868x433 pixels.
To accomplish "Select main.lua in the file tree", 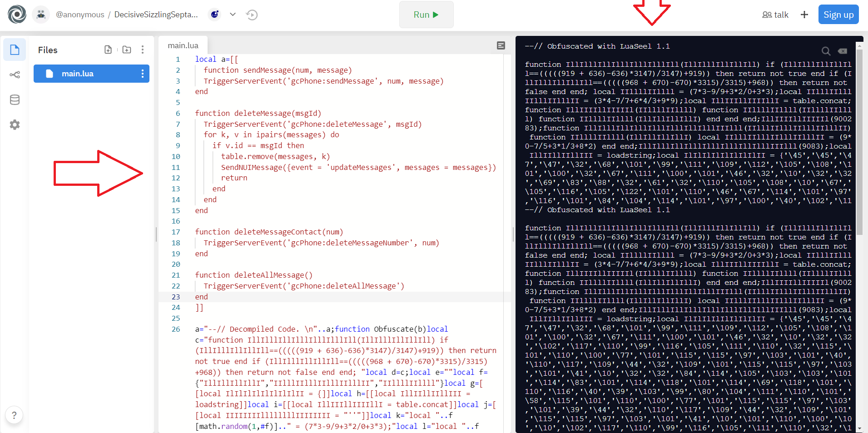I will (91, 74).
